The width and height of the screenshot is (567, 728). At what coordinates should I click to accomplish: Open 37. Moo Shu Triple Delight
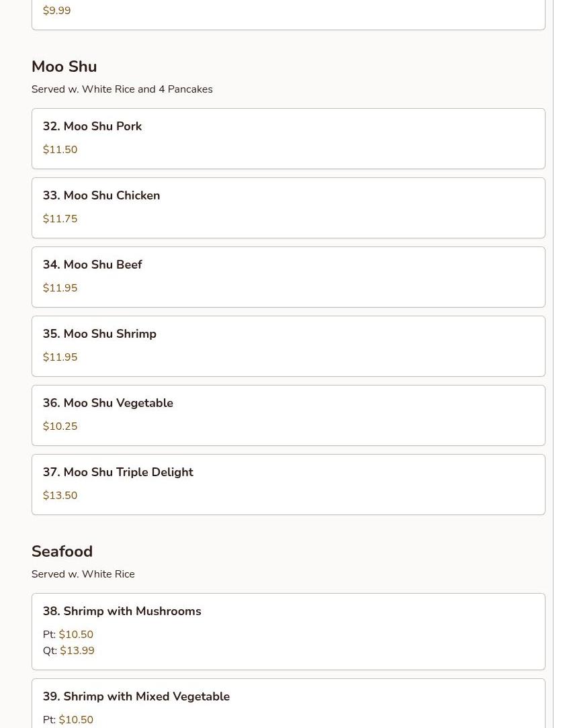coord(288,485)
